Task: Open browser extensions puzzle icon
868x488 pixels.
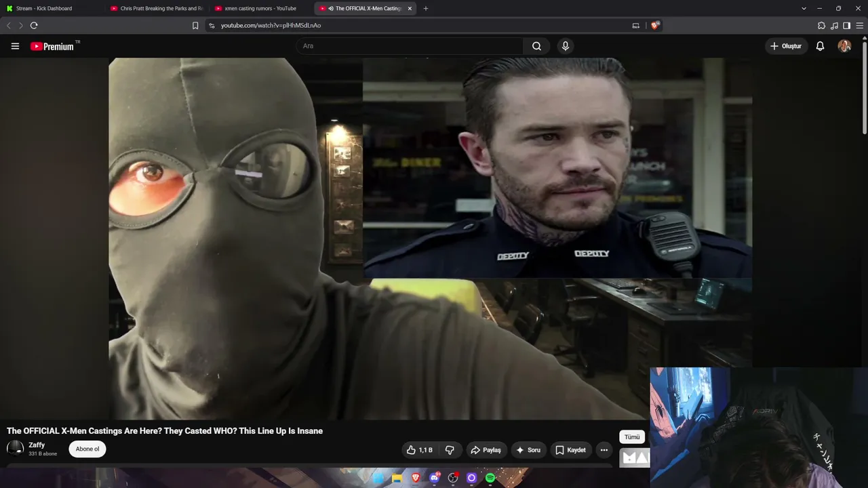Action: pyautogui.click(x=821, y=26)
